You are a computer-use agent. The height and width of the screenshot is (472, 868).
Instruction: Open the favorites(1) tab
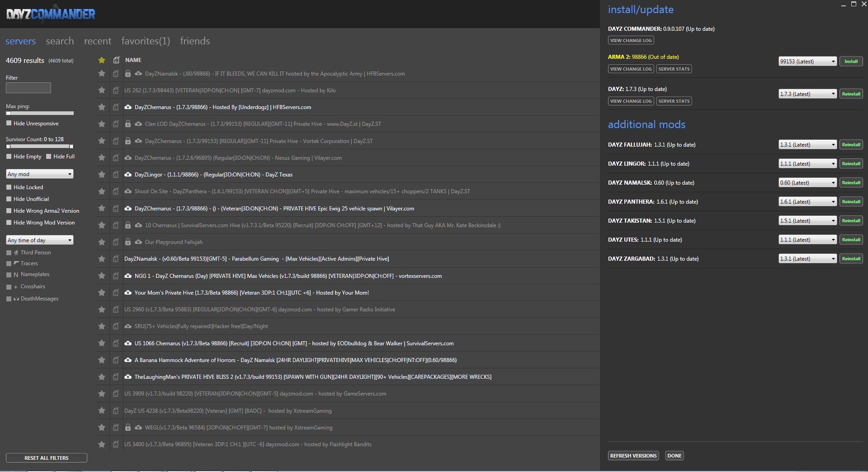[146, 41]
